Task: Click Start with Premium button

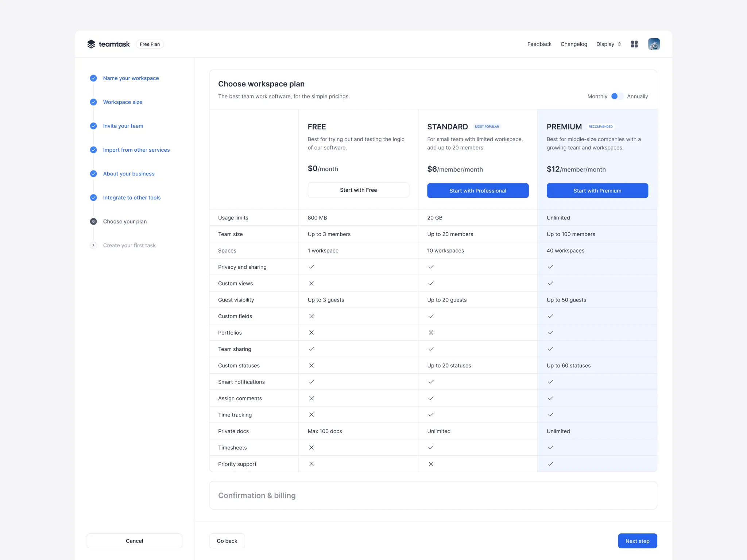Action: pyautogui.click(x=597, y=191)
